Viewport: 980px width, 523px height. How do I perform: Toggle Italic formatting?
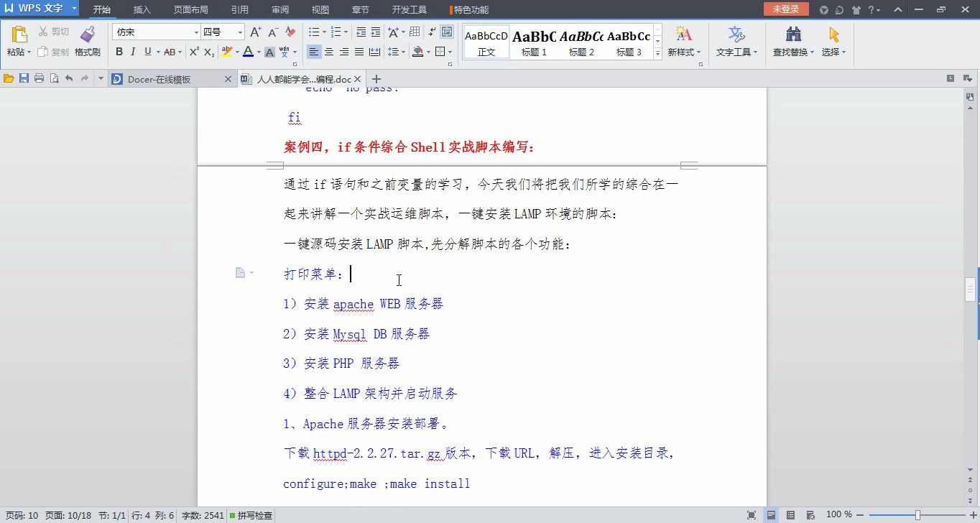click(133, 52)
